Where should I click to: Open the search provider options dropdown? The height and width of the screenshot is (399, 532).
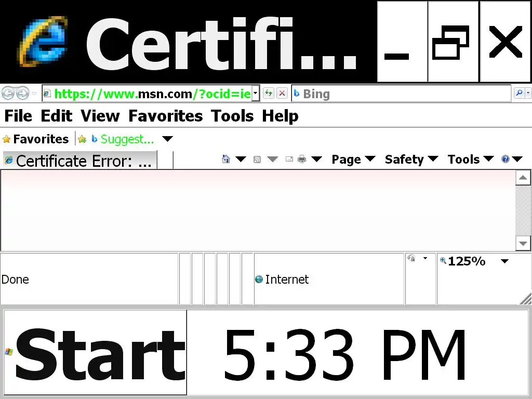coord(528,93)
